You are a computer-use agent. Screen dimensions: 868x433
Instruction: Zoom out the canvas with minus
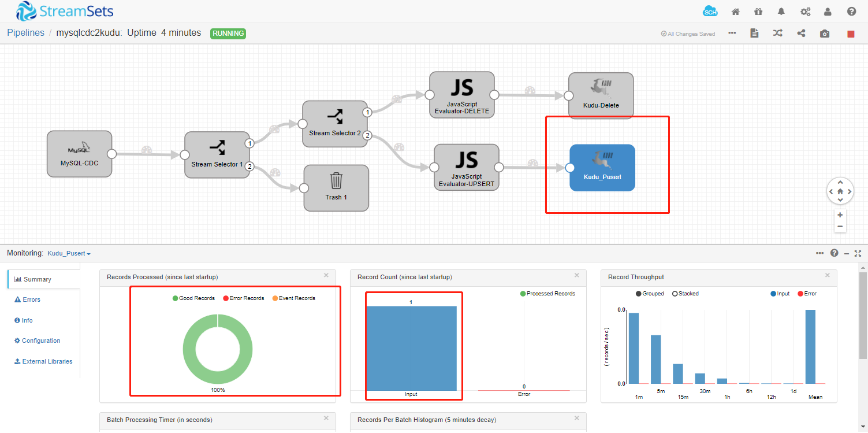[x=840, y=227]
